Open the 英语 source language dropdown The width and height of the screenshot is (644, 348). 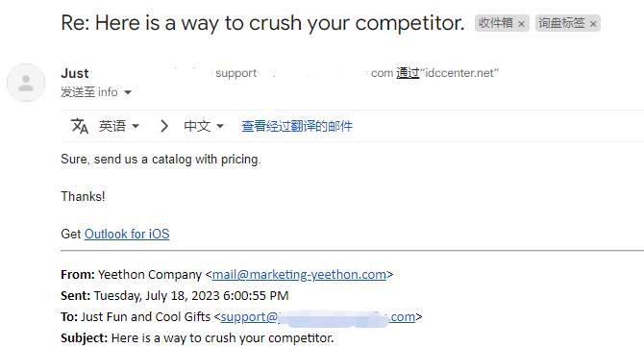(118, 126)
